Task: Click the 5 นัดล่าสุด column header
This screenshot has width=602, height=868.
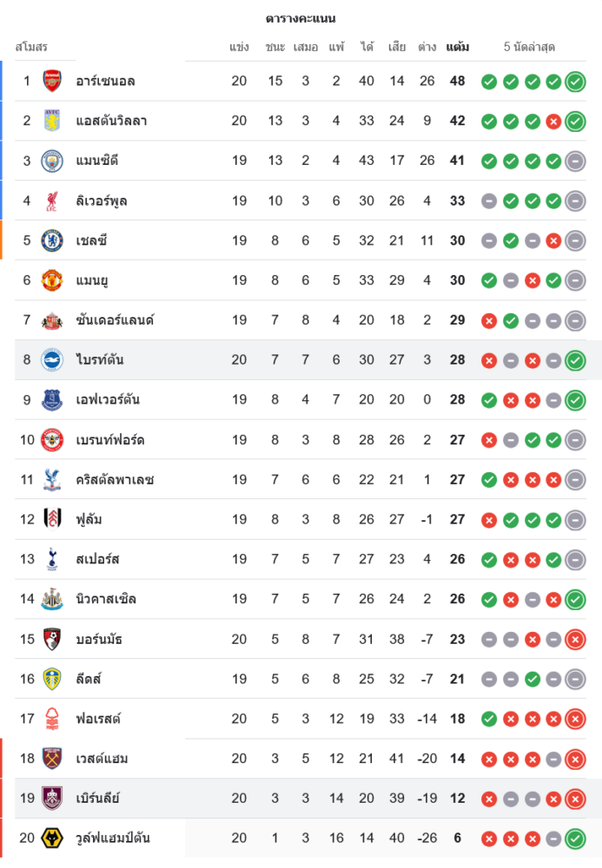Action: coord(529,47)
